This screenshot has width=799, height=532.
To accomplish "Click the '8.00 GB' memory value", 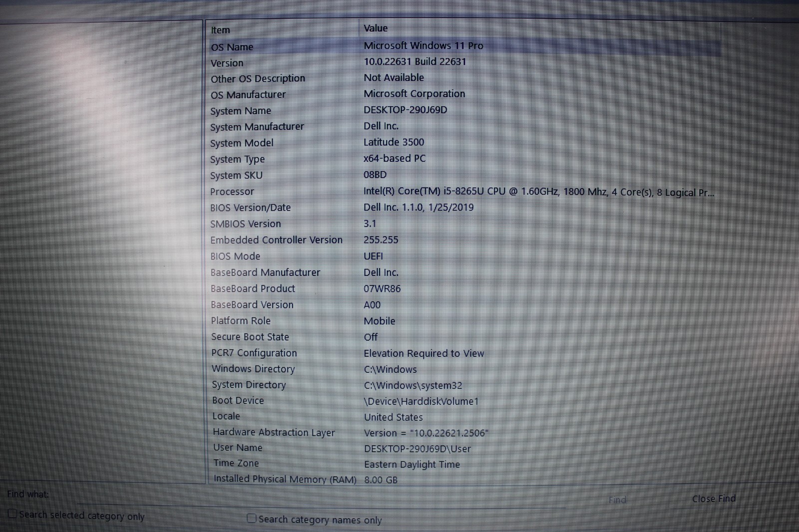I will coord(381,480).
